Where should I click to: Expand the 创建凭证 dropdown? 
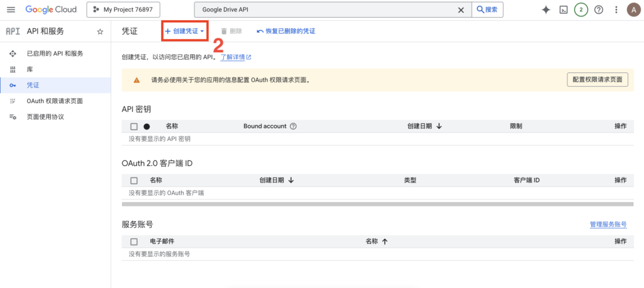pos(184,31)
